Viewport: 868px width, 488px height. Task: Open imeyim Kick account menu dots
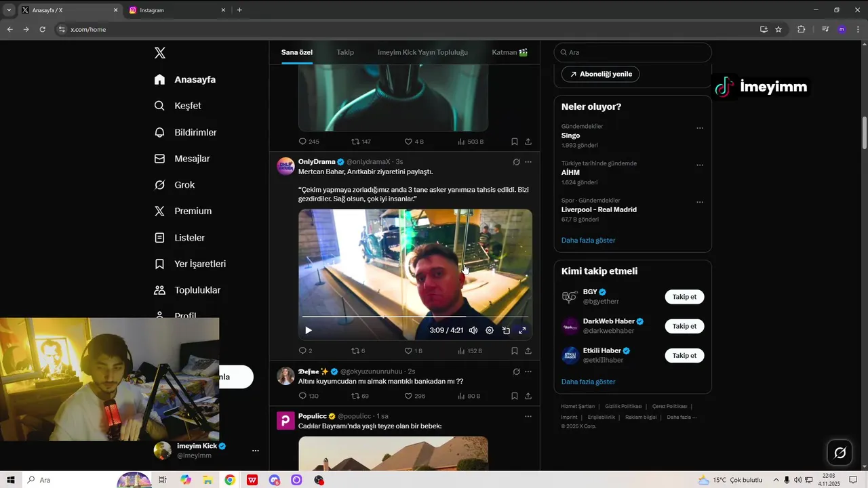coord(255,451)
